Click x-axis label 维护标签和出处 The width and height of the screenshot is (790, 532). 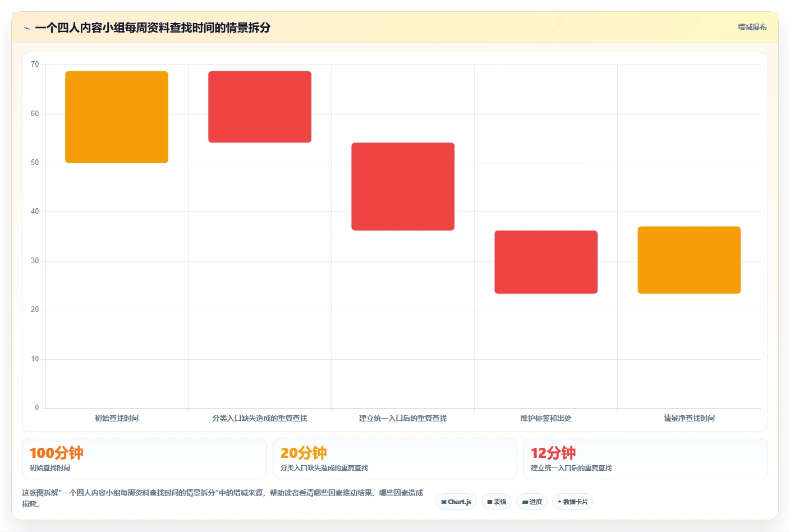[546, 418]
